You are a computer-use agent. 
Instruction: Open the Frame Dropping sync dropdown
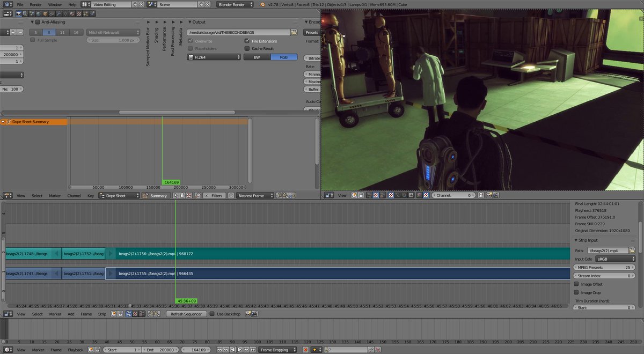click(x=277, y=350)
